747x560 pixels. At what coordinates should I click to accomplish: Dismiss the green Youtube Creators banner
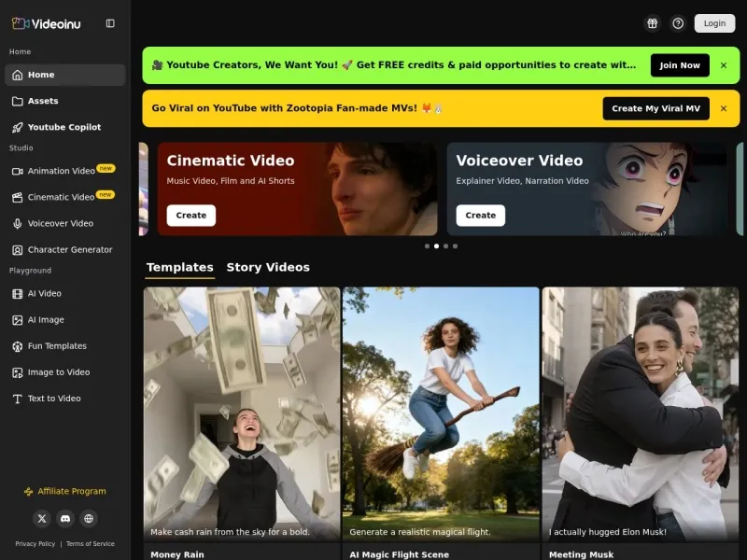click(723, 65)
